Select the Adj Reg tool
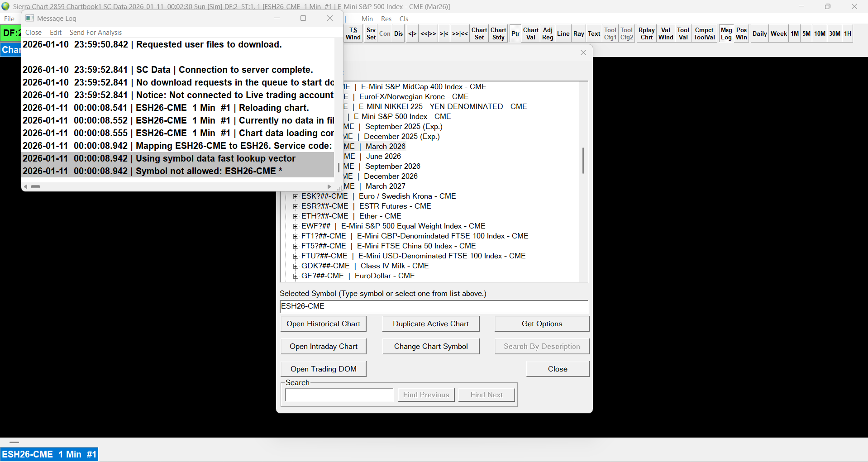 click(548, 33)
